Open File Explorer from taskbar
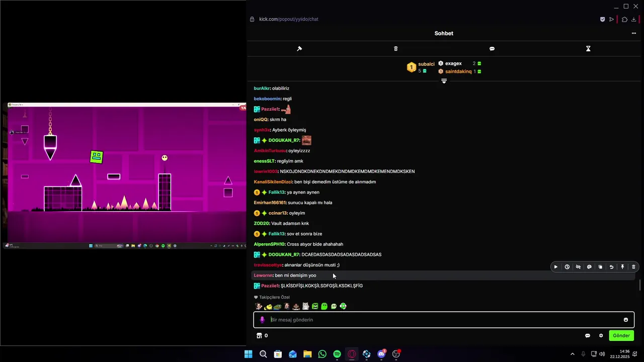Image resolution: width=644 pixels, height=362 pixels. tap(307, 354)
